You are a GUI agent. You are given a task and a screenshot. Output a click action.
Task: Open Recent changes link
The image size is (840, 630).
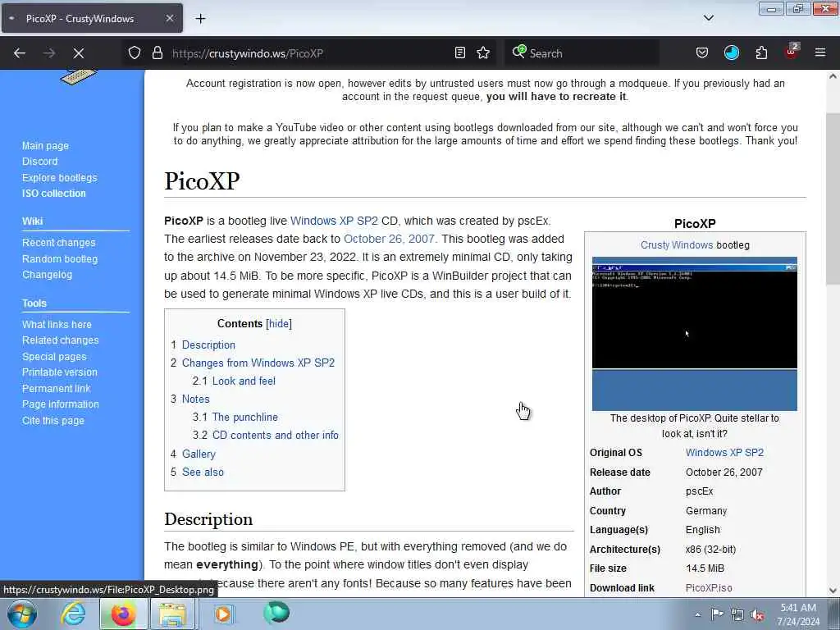(x=58, y=243)
